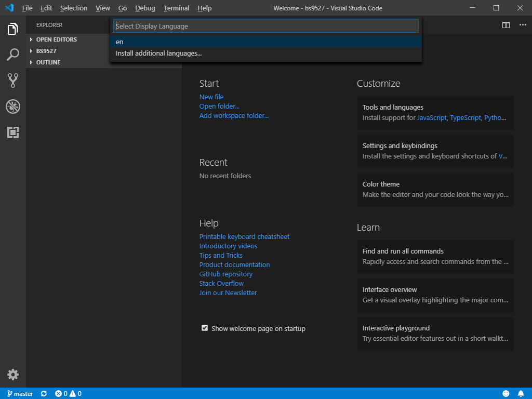Image resolution: width=532 pixels, height=399 pixels.
Task: Open the Extensions view
Action: coord(13,132)
